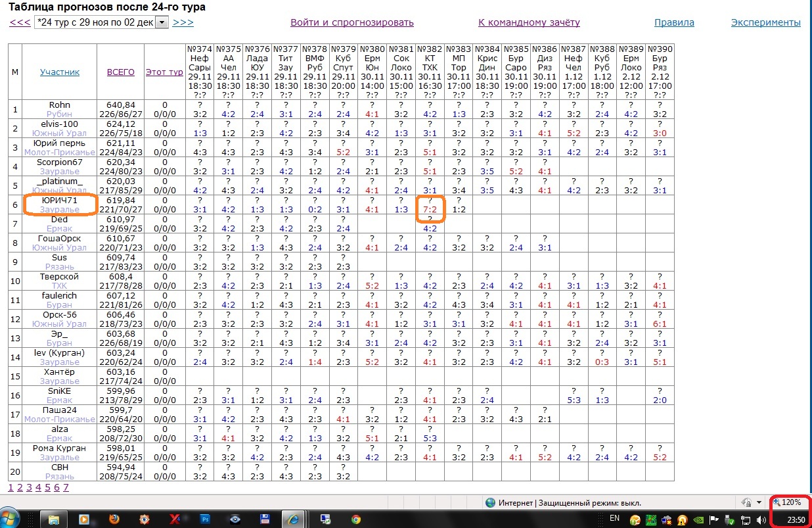Open the media player taskbar icon

[x=85, y=519]
